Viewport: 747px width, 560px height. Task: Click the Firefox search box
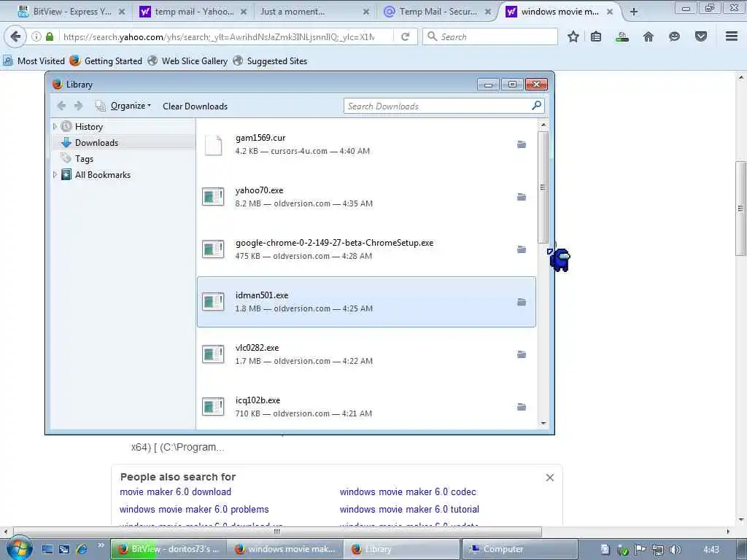pyautogui.click(x=489, y=36)
